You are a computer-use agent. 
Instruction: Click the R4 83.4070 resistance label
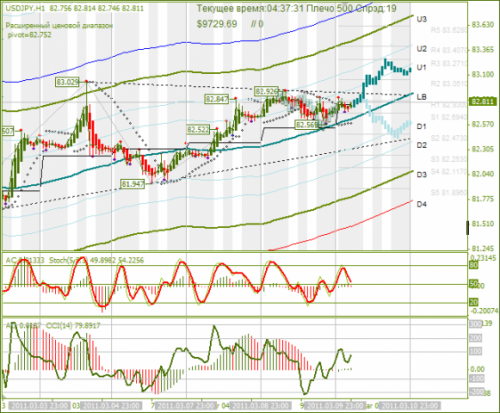tap(449, 51)
